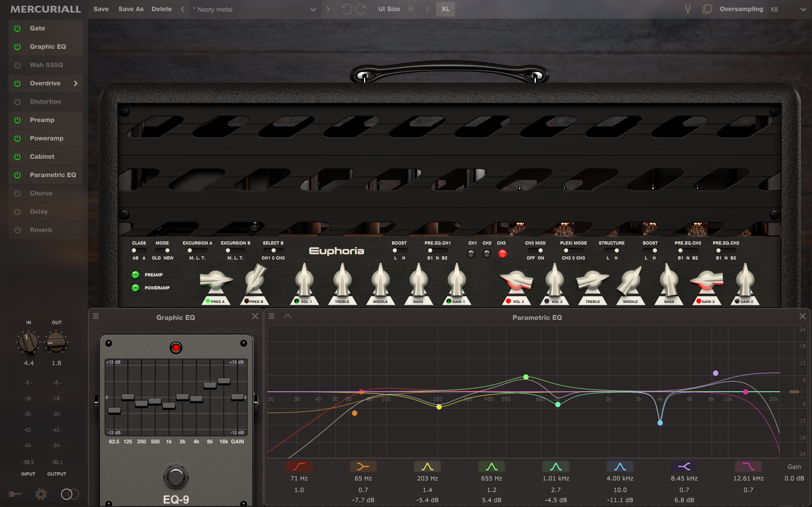812x507 pixels.
Task: Enable the Reverb effect
Action: [18, 230]
